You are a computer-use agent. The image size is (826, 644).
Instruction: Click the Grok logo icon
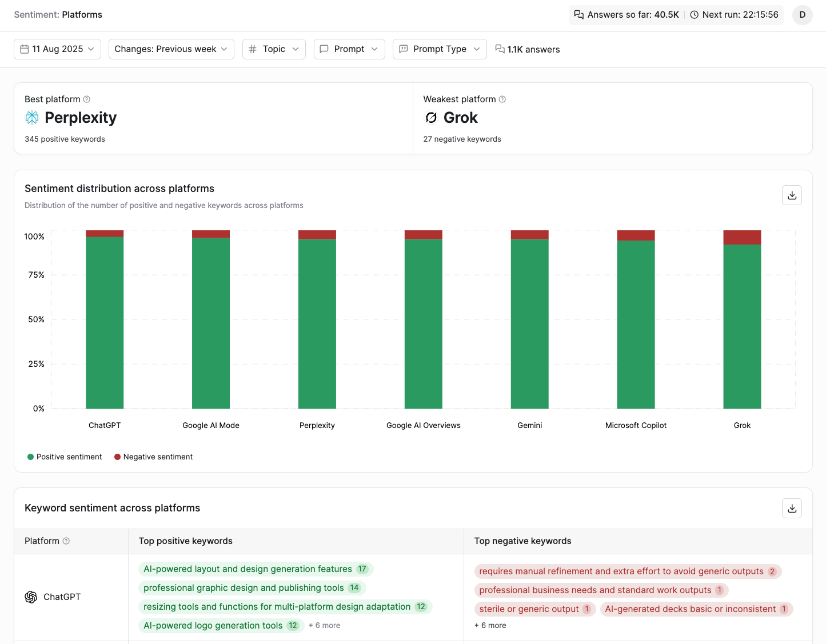click(x=431, y=118)
